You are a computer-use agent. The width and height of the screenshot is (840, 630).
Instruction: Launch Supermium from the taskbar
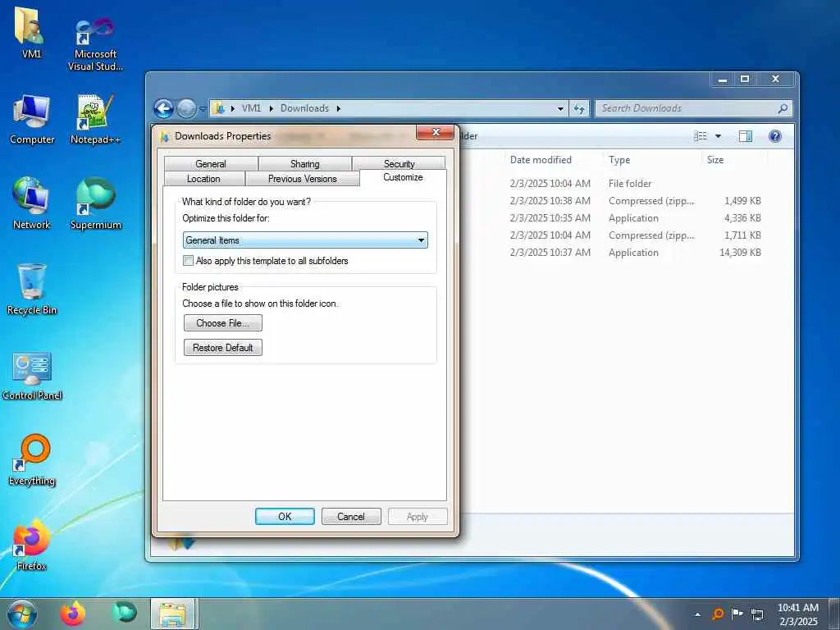point(124,613)
